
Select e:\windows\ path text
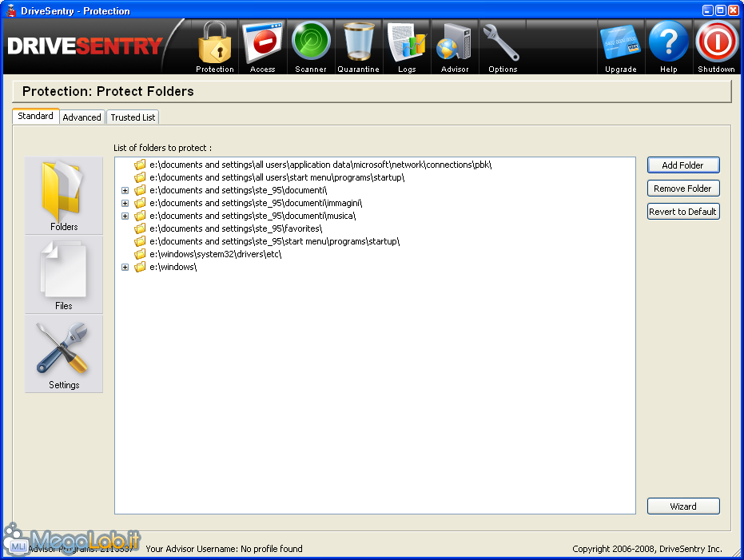(x=173, y=267)
